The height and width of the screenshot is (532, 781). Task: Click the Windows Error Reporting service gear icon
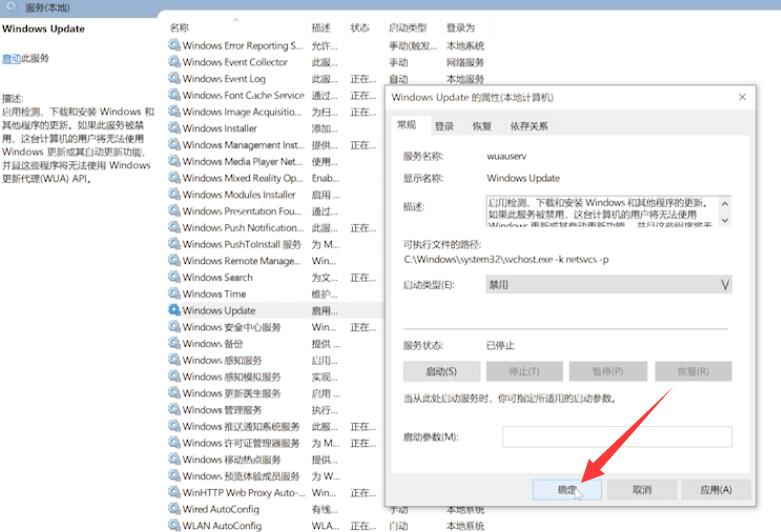pos(174,45)
